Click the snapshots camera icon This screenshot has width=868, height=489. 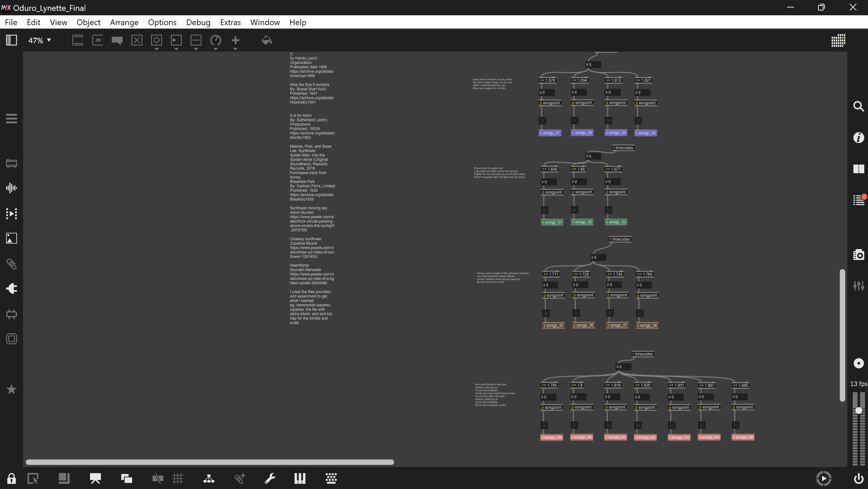pyautogui.click(x=858, y=255)
